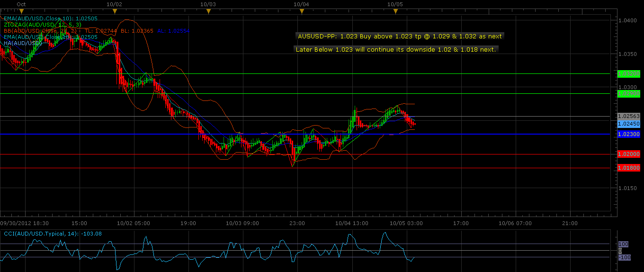Viewport: 644px width, 272px height.
Task: Select the 1.03200 green price level tag
Action: (629, 73)
